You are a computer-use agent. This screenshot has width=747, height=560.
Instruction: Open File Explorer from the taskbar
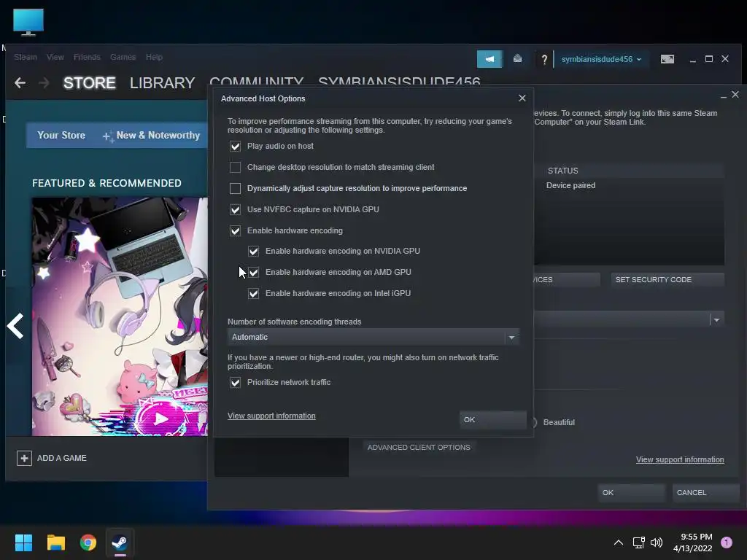pos(55,542)
